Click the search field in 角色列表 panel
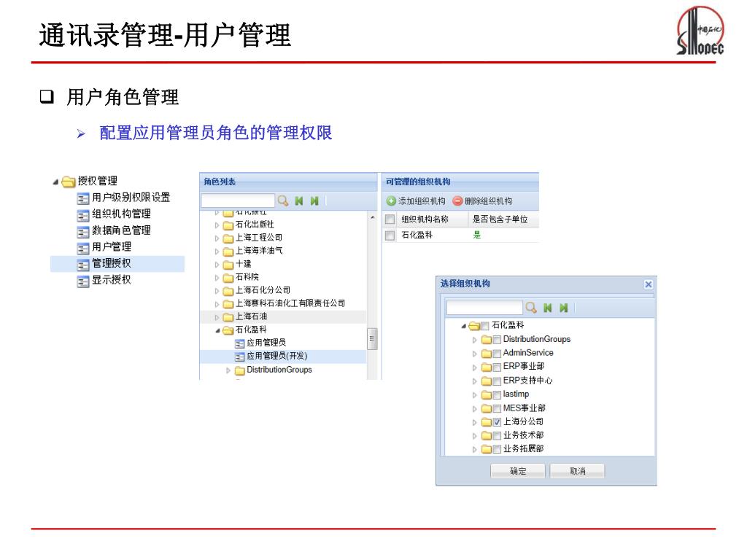 coord(238,201)
